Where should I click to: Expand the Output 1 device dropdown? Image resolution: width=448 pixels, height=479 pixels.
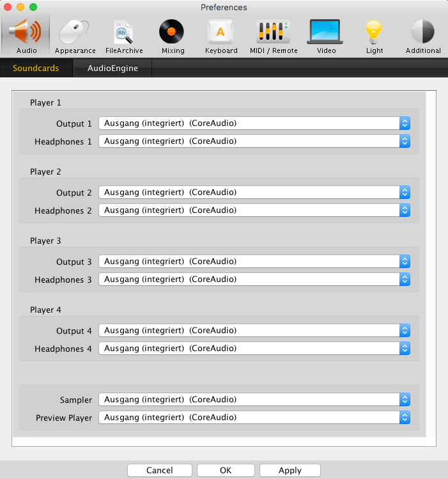[254, 123]
